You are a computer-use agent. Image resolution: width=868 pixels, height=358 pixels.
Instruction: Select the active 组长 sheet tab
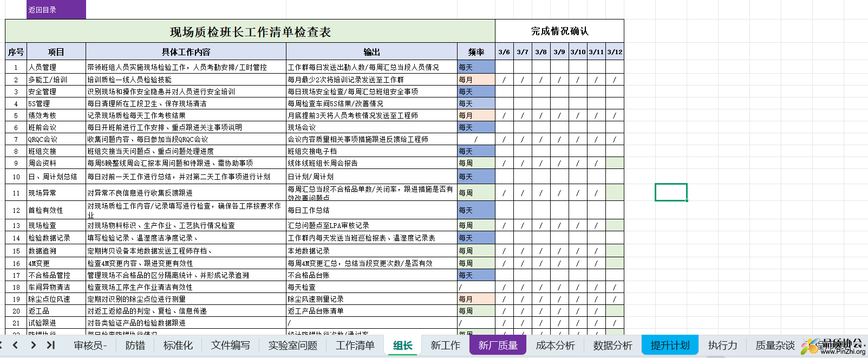(x=403, y=345)
